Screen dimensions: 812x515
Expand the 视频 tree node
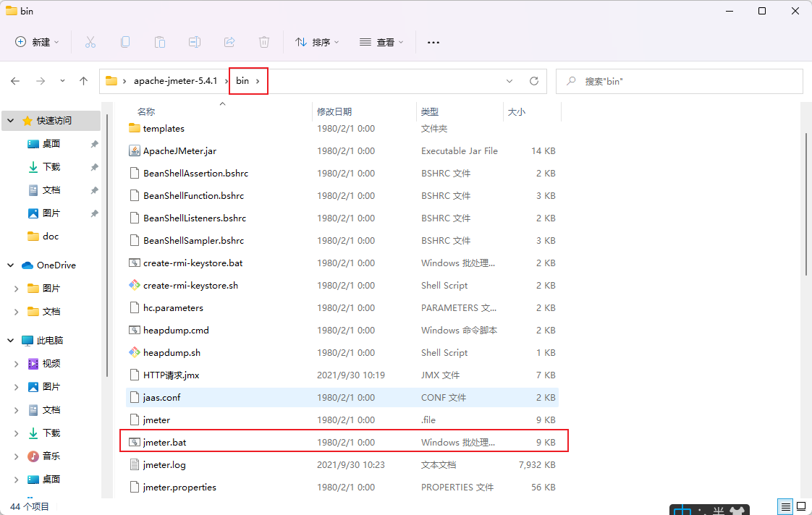[16, 364]
